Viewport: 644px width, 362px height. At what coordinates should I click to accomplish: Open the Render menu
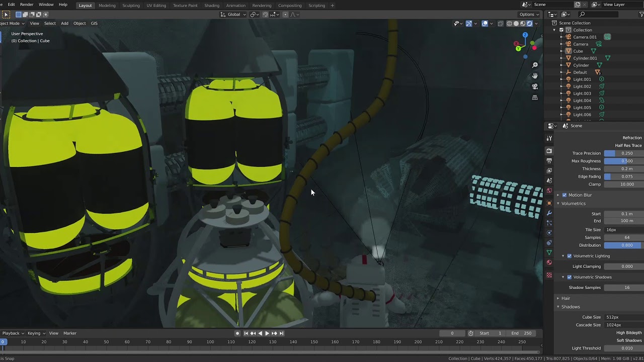27,5
